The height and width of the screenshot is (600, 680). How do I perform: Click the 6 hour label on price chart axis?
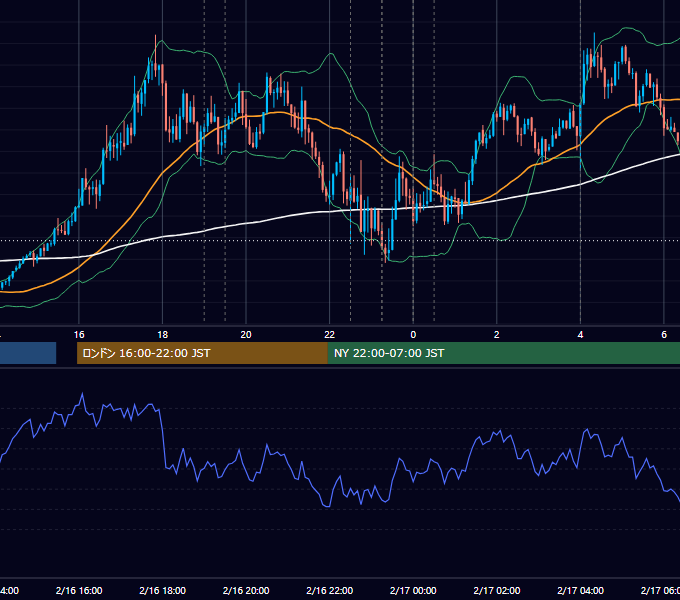tap(664, 335)
